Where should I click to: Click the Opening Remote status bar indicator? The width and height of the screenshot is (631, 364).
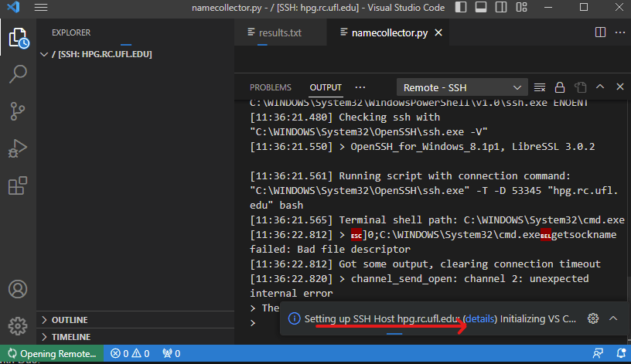52,354
